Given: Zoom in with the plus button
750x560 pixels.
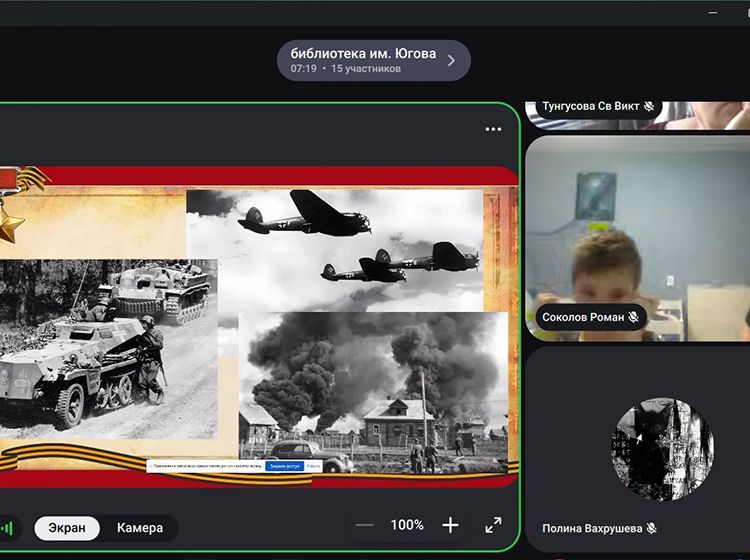Looking at the screenshot, I should click(x=450, y=525).
